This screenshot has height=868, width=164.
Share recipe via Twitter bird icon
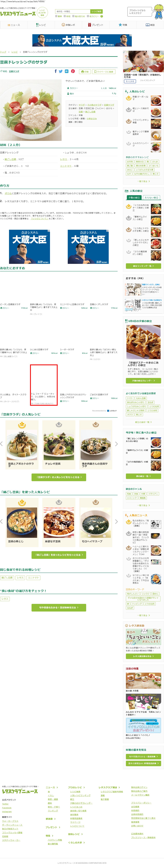61,71
